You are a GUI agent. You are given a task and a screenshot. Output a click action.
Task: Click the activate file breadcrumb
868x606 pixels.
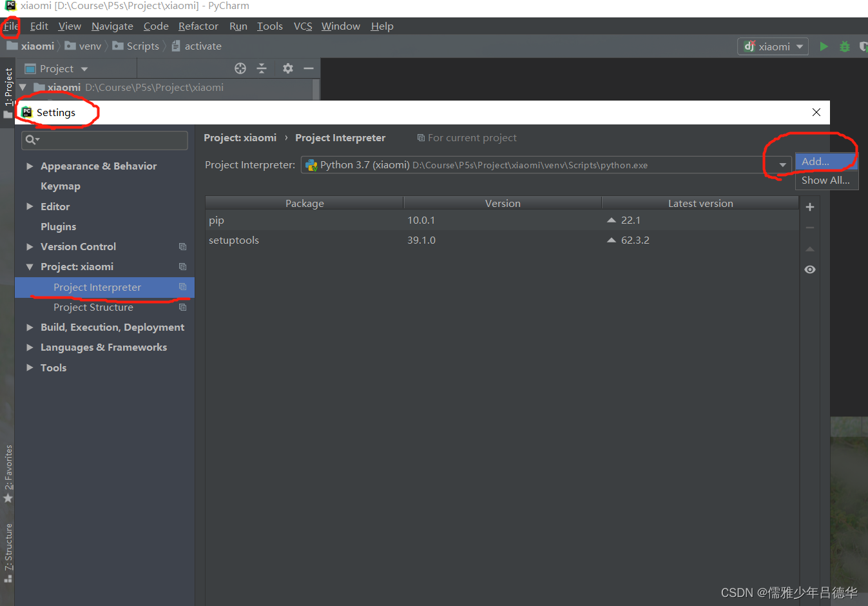click(197, 46)
